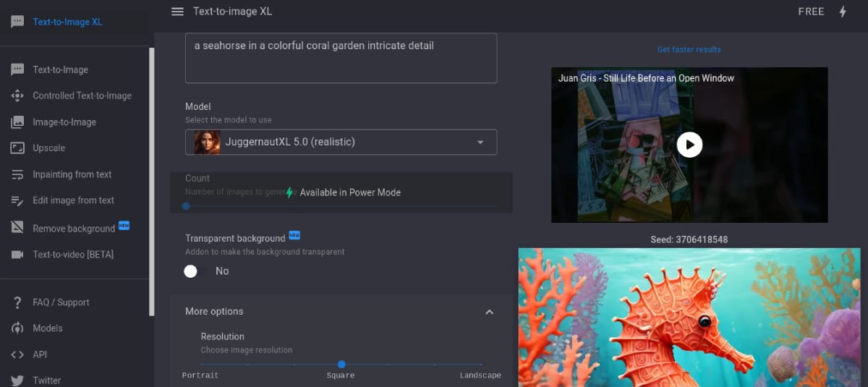Click the Image-to-Image picture icon
Image resolution: width=868 pixels, height=387 pixels.
[x=17, y=122]
